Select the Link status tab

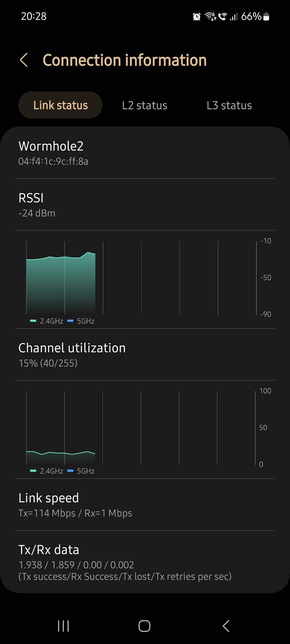point(61,105)
